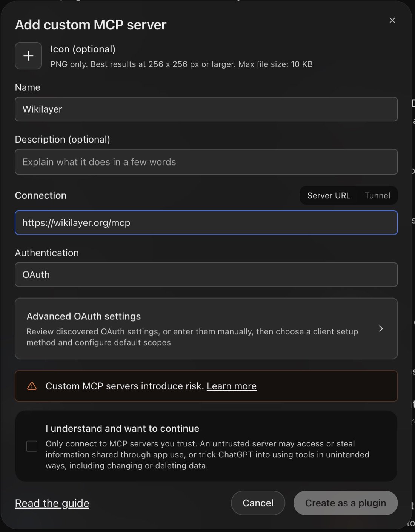Click the Name field containing Wikilayer
Screen dimensions: 415x532
tap(206, 109)
